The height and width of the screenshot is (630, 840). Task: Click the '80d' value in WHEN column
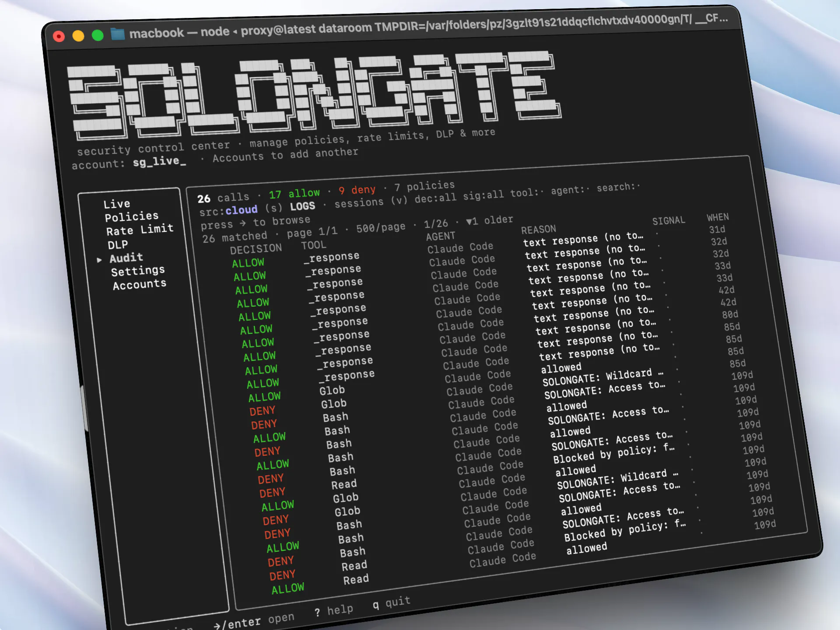click(x=730, y=315)
